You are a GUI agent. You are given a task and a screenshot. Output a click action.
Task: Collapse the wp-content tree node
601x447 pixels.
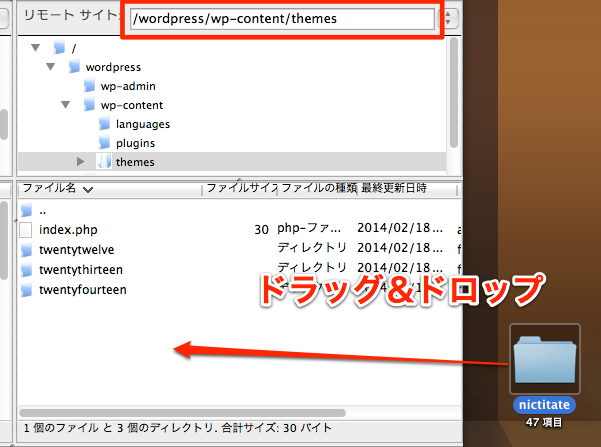[x=66, y=105]
